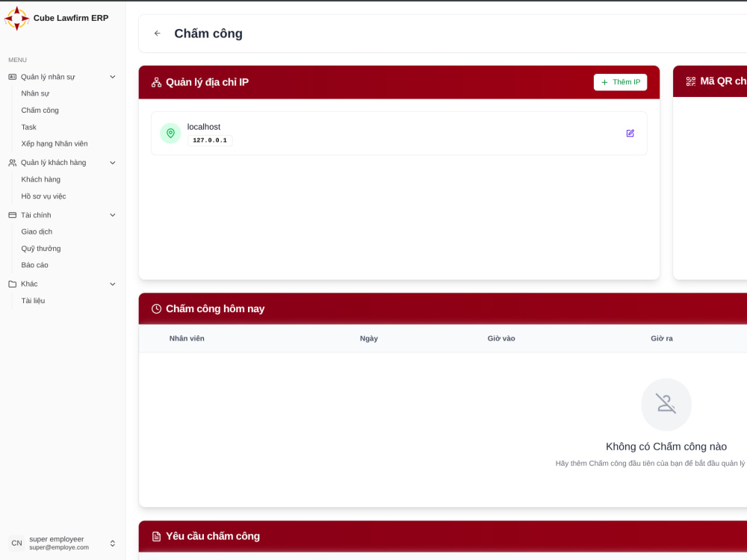Click the Nhân viên column header
This screenshot has height=560, width=747.
[x=187, y=338]
